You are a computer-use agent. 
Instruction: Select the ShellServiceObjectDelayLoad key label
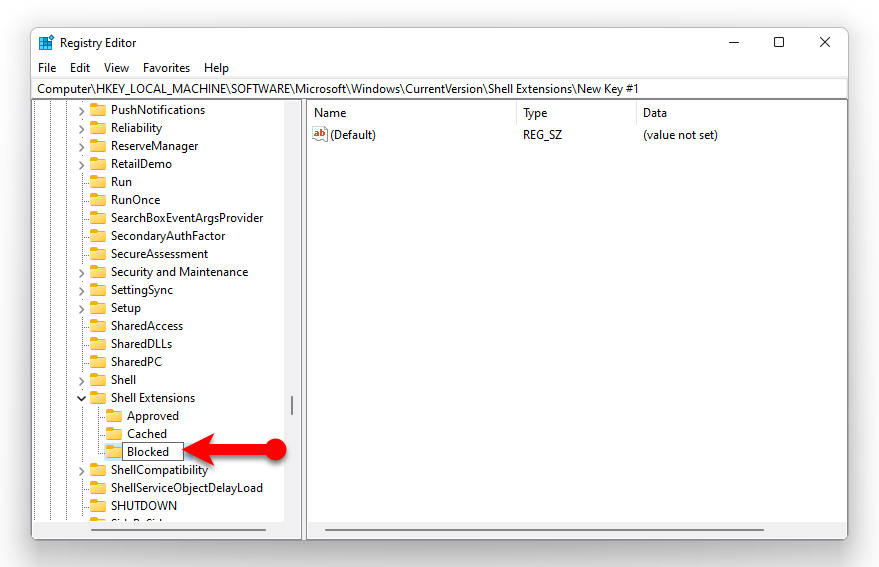[187, 488]
